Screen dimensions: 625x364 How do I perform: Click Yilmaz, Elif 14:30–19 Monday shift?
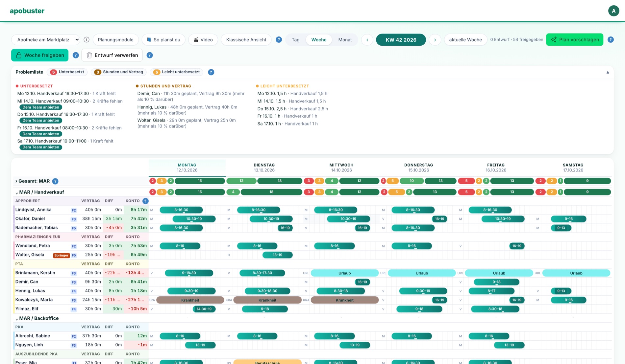pyautogui.click(x=204, y=309)
